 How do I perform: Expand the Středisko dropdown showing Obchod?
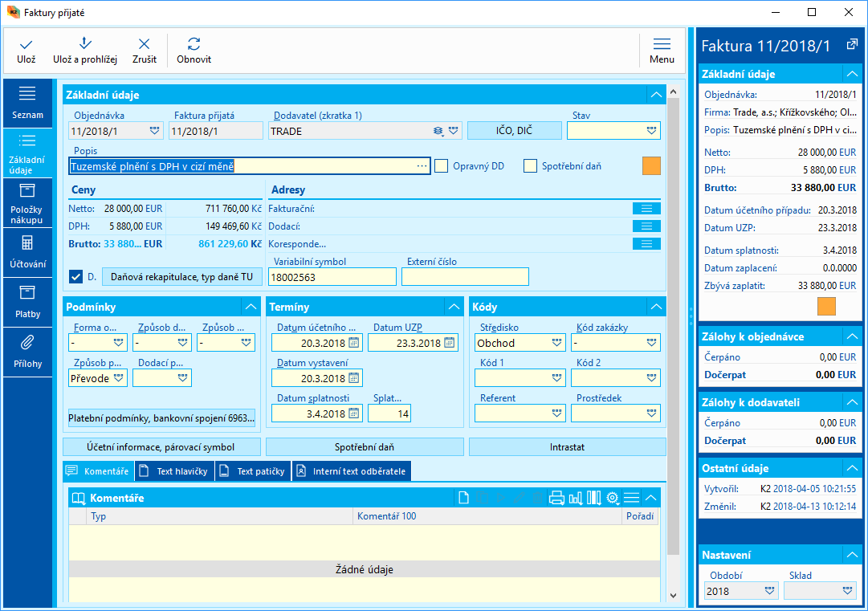[557, 343]
